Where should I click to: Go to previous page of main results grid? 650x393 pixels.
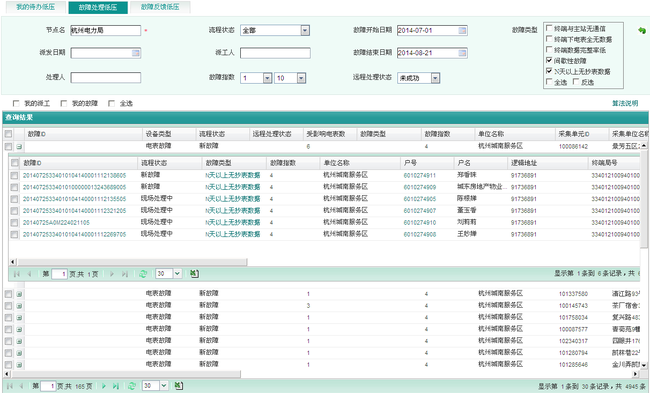click(21, 386)
